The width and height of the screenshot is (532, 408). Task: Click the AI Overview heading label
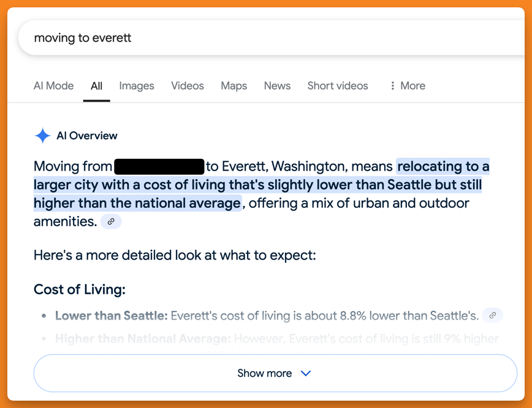tap(87, 136)
